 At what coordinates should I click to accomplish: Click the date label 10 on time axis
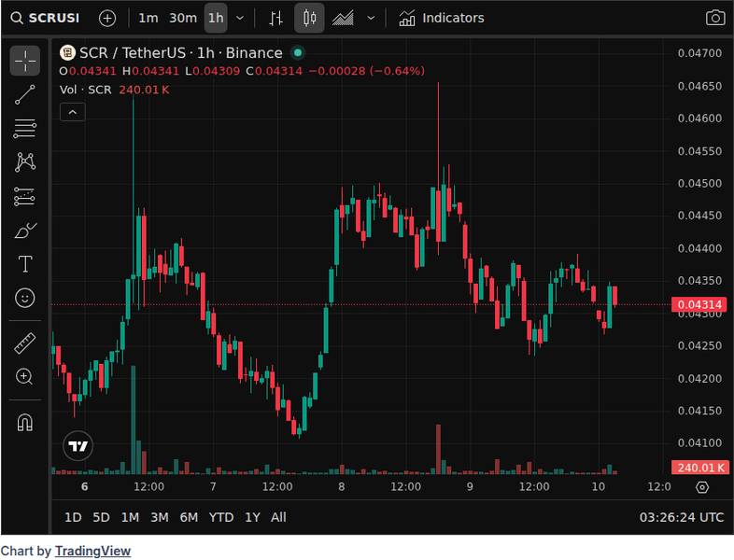(599, 486)
